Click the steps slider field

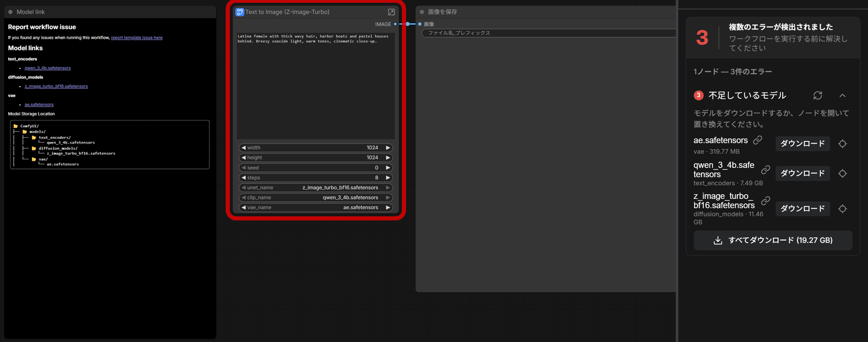point(316,178)
